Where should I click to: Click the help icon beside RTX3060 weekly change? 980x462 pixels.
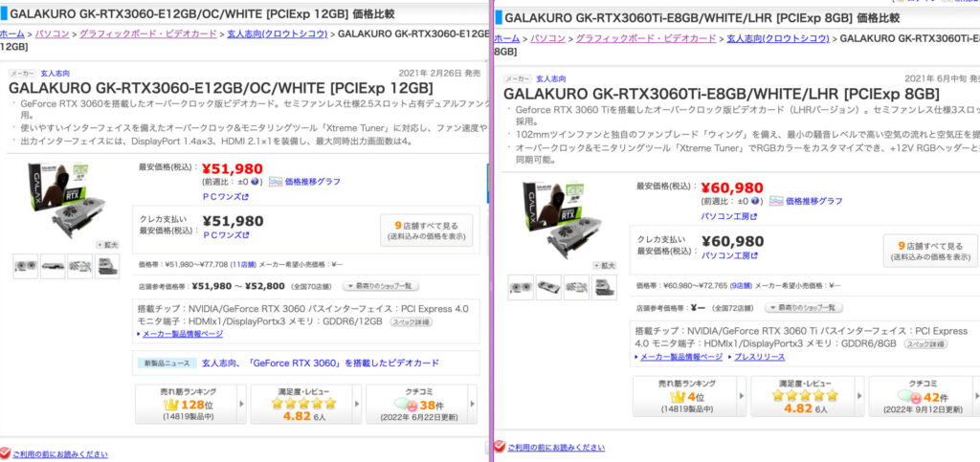255,183
